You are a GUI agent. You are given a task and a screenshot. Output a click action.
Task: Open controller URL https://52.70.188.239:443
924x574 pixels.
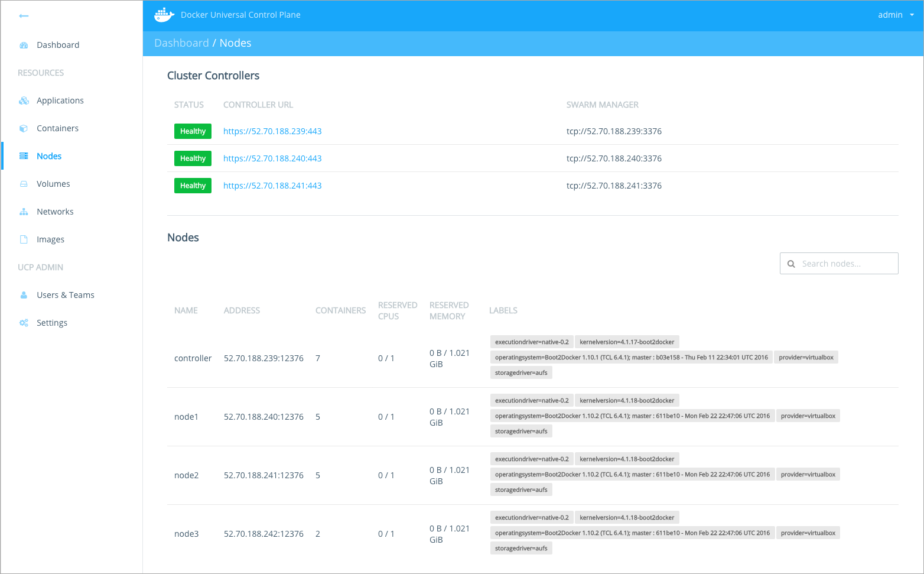pos(272,131)
